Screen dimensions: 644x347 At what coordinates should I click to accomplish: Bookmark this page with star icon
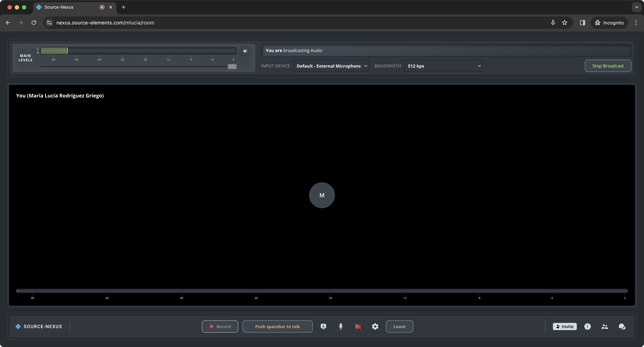click(x=565, y=23)
